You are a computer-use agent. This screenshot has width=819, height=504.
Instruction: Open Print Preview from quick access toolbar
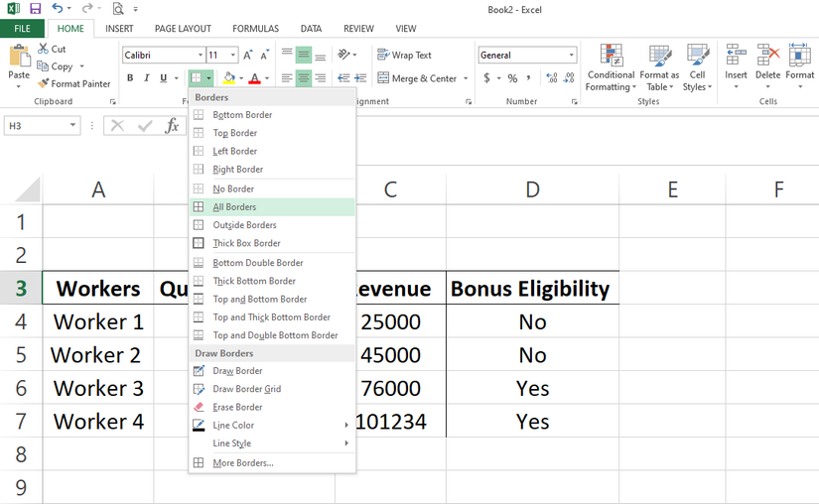tap(118, 8)
